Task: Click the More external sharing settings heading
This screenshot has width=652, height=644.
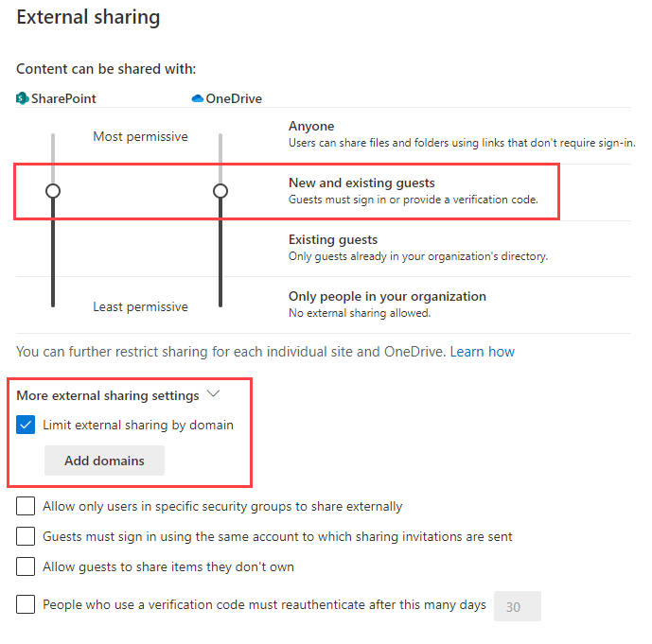Action: click(x=108, y=395)
